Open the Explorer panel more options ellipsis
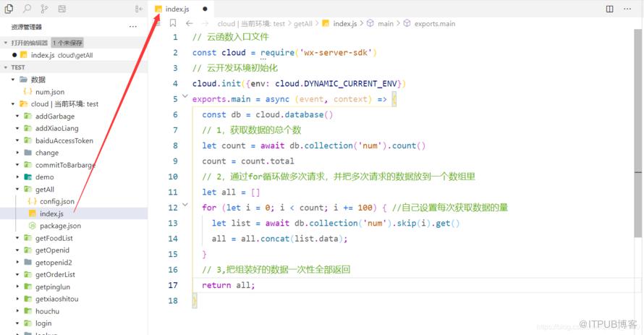Viewport: 644px width, 335px height. 132,27
